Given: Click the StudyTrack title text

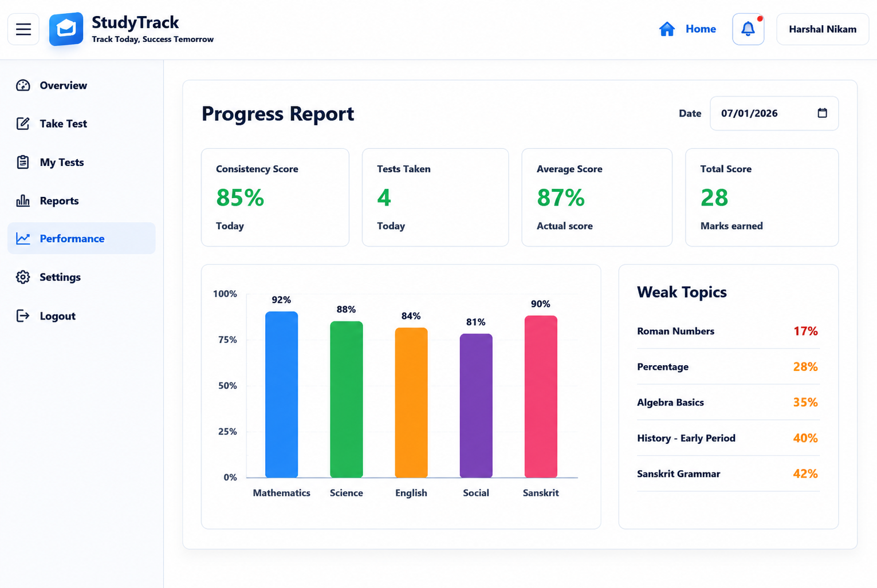Looking at the screenshot, I should (x=135, y=22).
